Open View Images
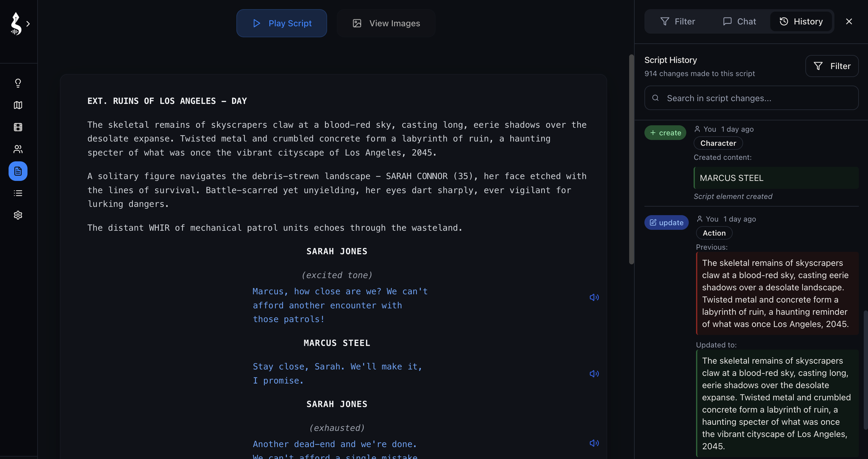Image resolution: width=868 pixels, height=459 pixels. point(386,23)
